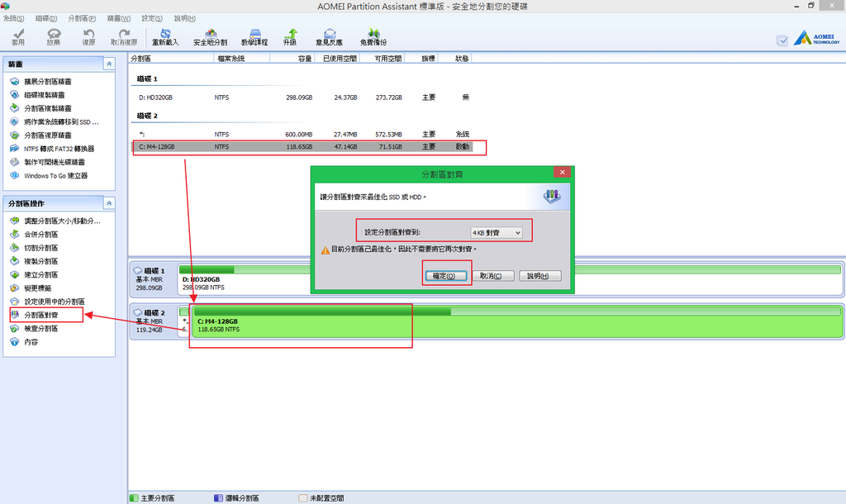Collapse the 精靈 sidebar panel
The image size is (846, 504).
(109, 64)
